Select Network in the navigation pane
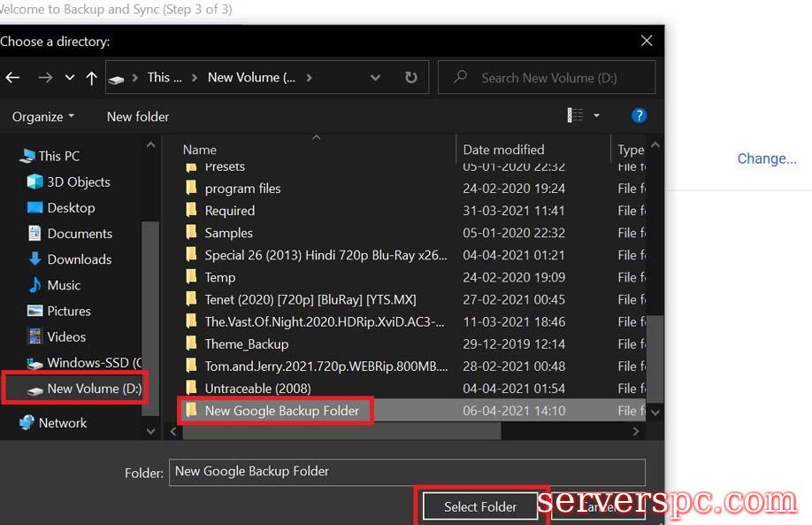The width and height of the screenshot is (812, 525). pyautogui.click(x=62, y=423)
